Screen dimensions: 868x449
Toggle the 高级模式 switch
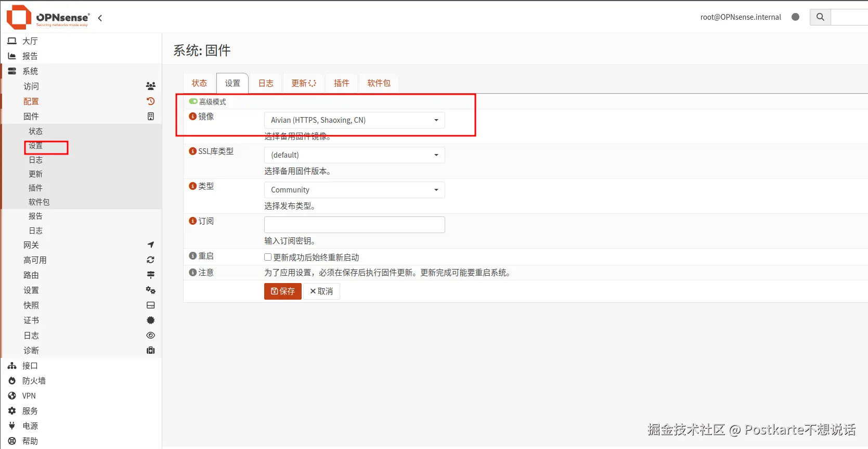(193, 101)
